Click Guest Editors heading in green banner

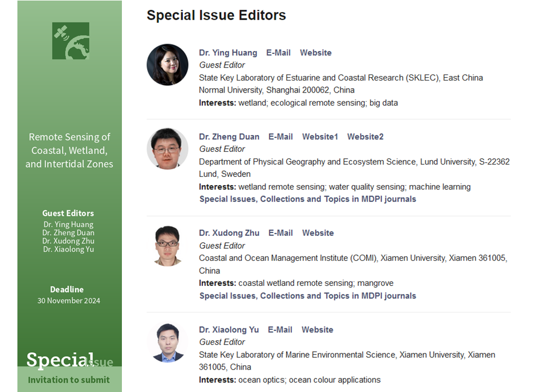[68, 213]
